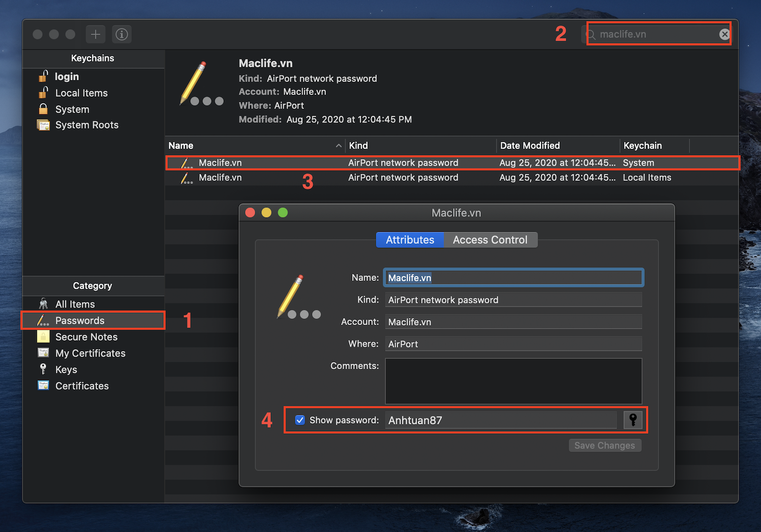Open the login keychain
Viewport: 761px width, 532px height.
(x=68, y=77)
